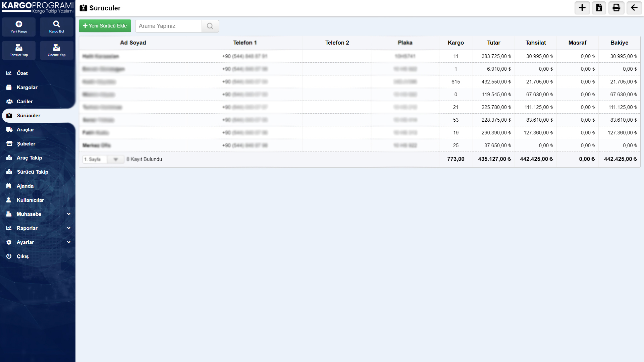The height and width of the screenshot is (362, 644).
Task: Click Tutar value 228.375,00
Action: pyautogui.click(x=496, y=120)
